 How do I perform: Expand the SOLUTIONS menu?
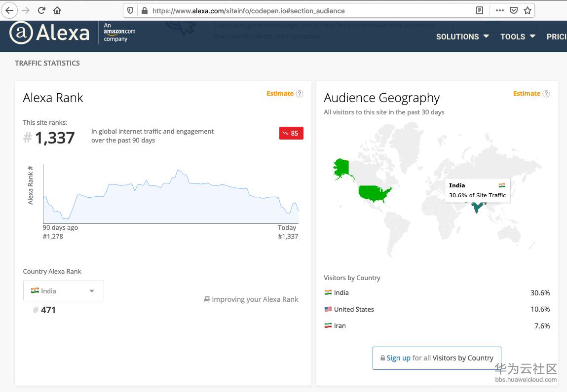pyautogui.click(x=462, y=36)
